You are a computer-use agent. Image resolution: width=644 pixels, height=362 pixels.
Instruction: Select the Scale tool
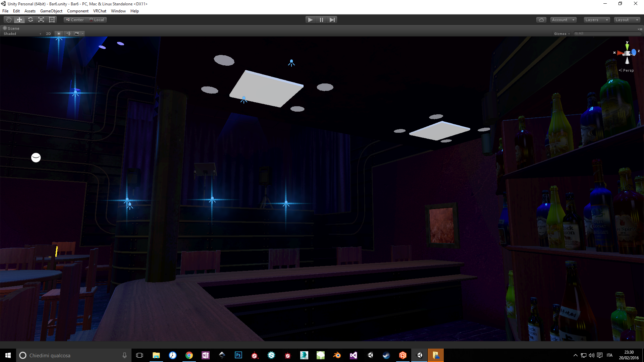pyautogui.click(x=41, y=20)
